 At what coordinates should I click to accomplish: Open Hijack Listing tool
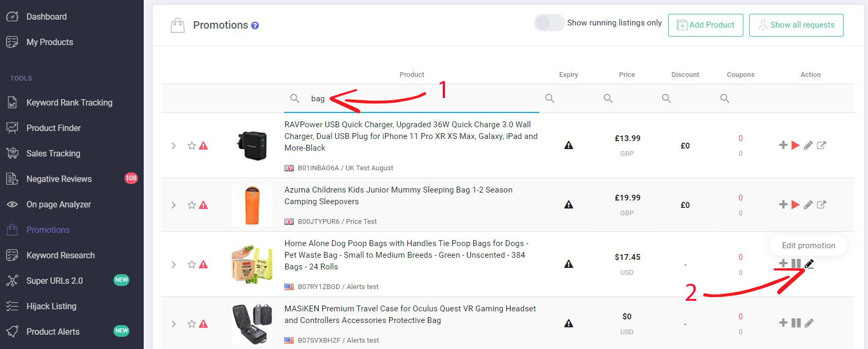click(x=51, y=306)
